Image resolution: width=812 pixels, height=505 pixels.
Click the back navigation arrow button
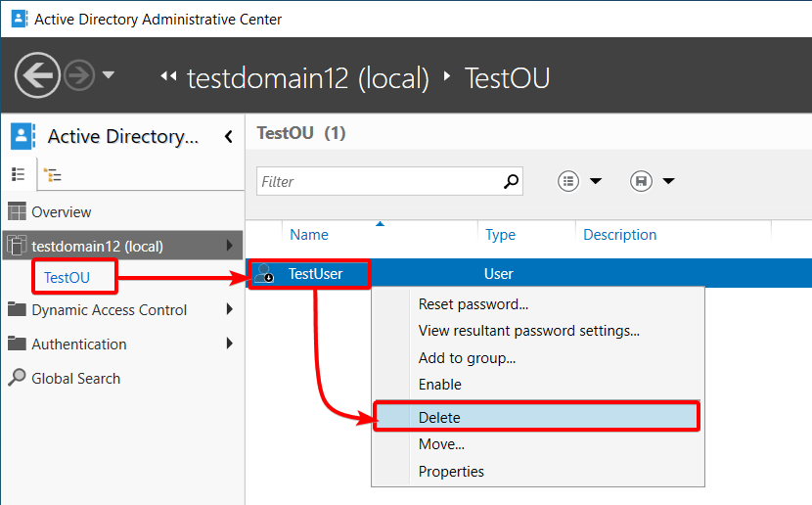tap(37, 75)
